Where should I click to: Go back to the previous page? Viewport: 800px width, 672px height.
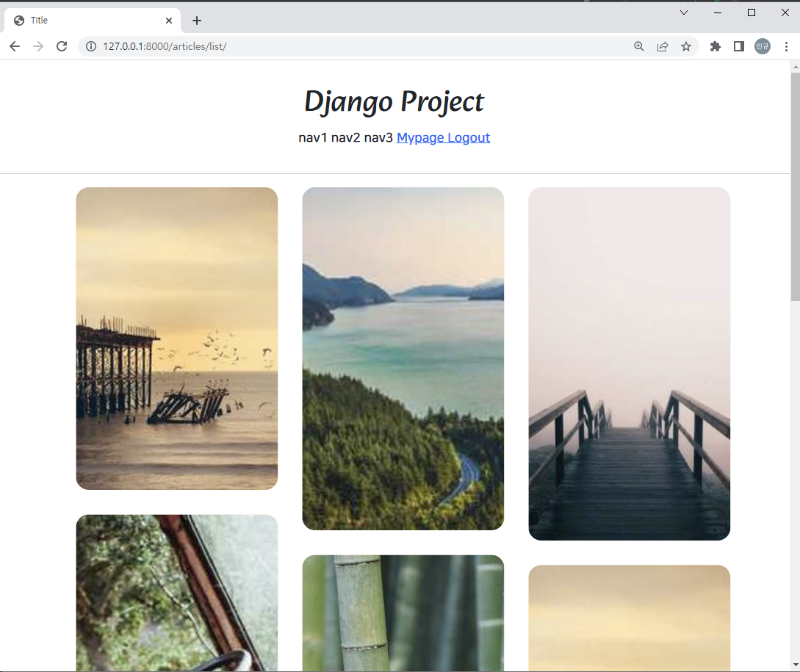click(x=15, y=46)
